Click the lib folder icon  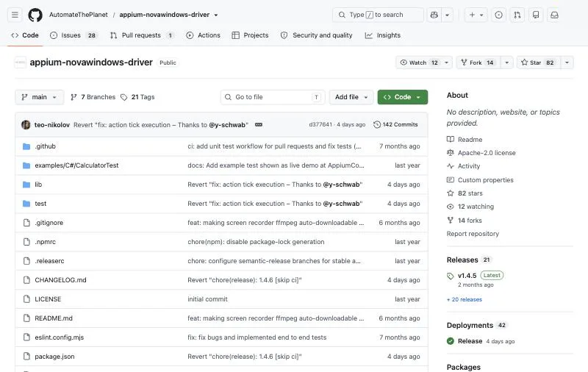pos(26,185)
